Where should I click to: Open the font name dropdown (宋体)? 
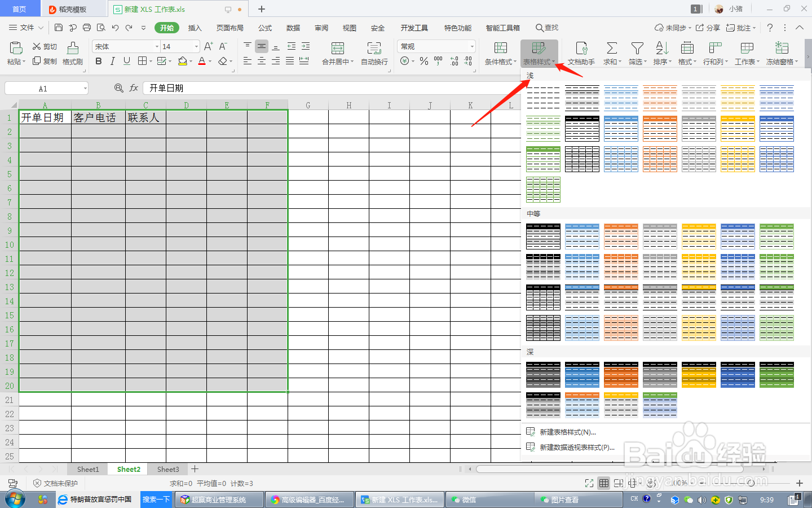[157, 46]
